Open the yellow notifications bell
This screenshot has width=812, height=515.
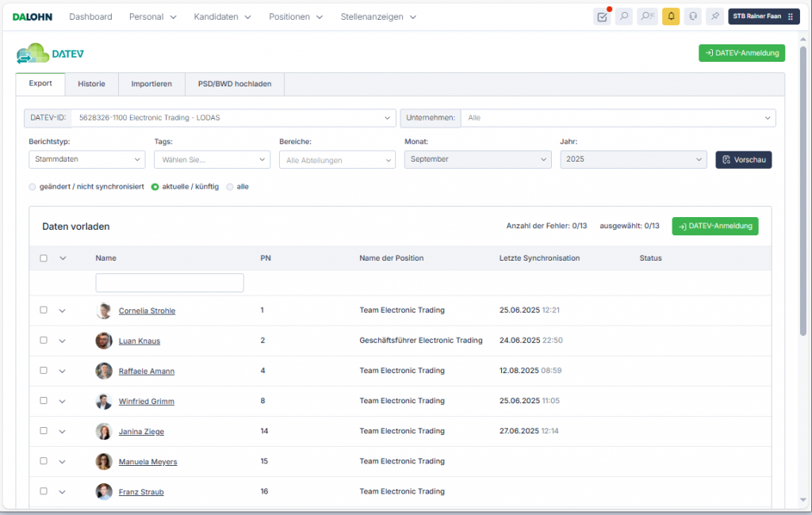671,17
